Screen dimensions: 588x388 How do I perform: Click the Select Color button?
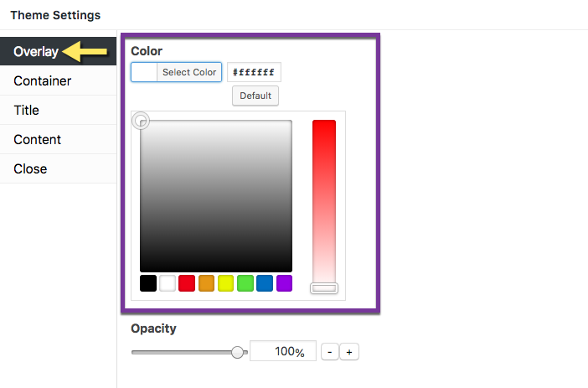tap(176, 72)
